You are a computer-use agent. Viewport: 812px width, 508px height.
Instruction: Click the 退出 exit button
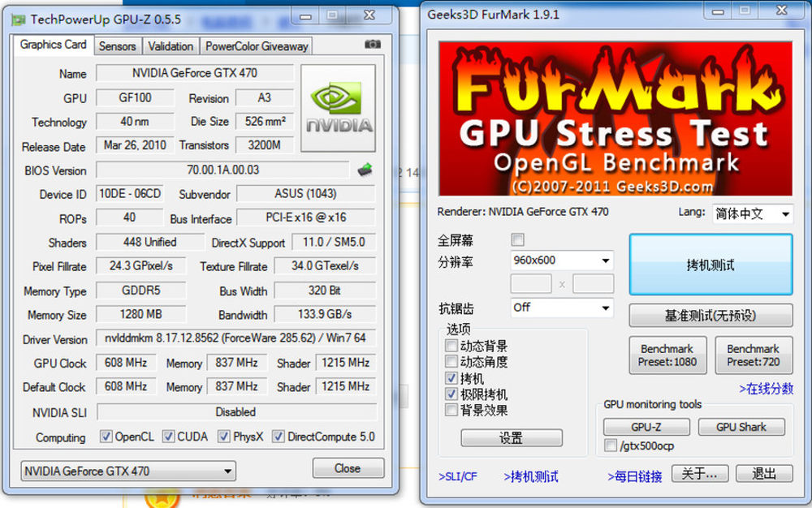pos(764,473)
